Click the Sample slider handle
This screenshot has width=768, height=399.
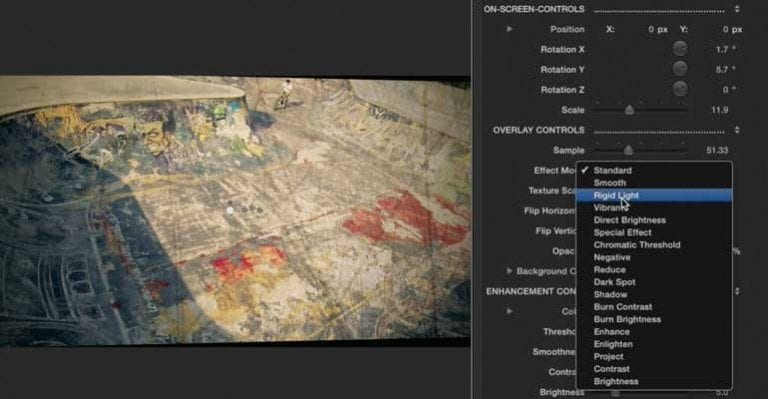pos(628,150)
